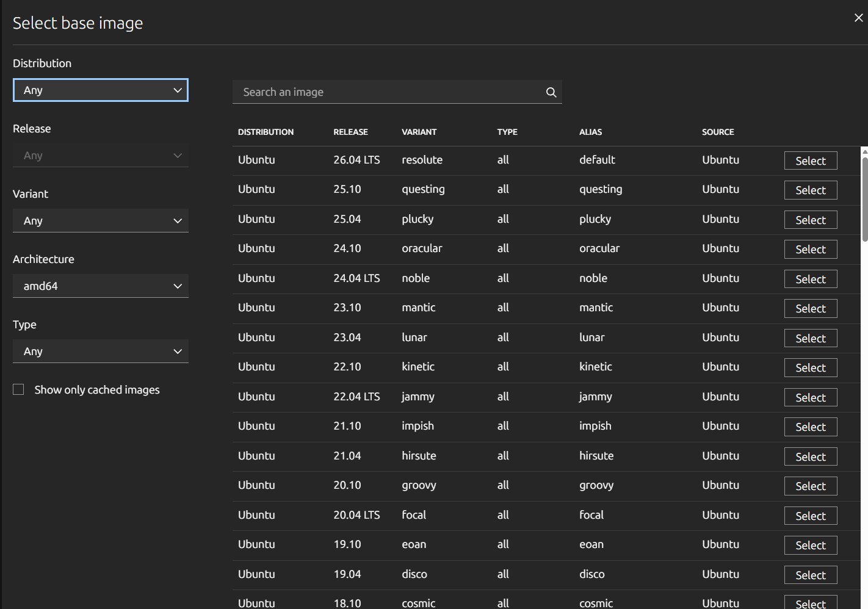Click the 'noble' alias cell

click(593, 278)
